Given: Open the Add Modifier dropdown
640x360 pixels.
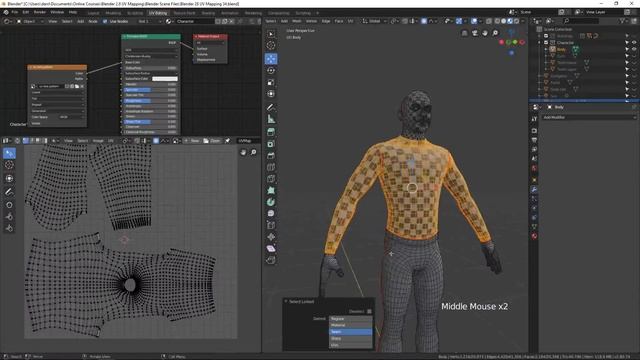Looking at the screenshot, I should (589, 118).
